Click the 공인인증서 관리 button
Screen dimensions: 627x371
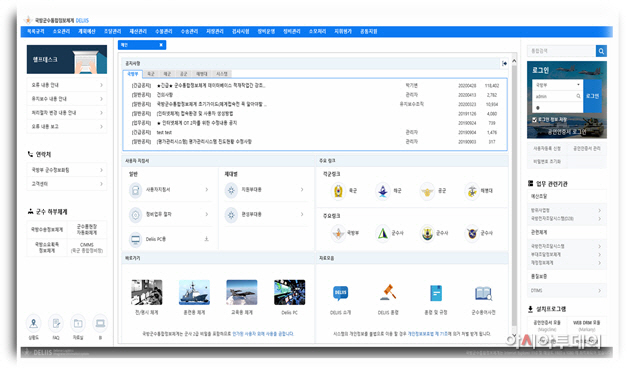(x=587, y=148)
